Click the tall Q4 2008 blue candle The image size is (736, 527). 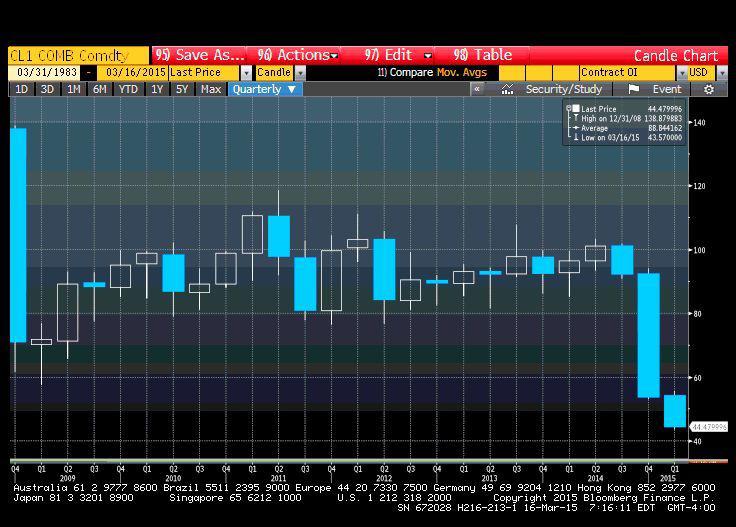coord(18,235)
